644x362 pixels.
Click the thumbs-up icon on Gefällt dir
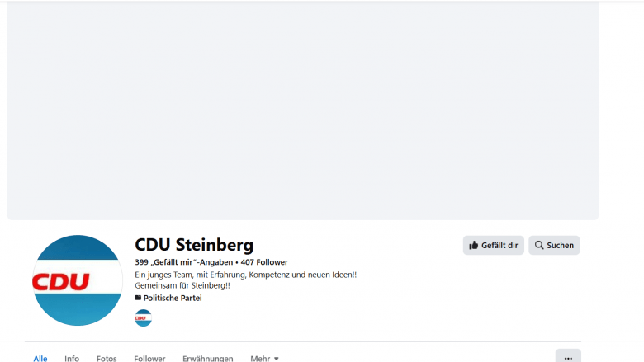tap(474, 246)
